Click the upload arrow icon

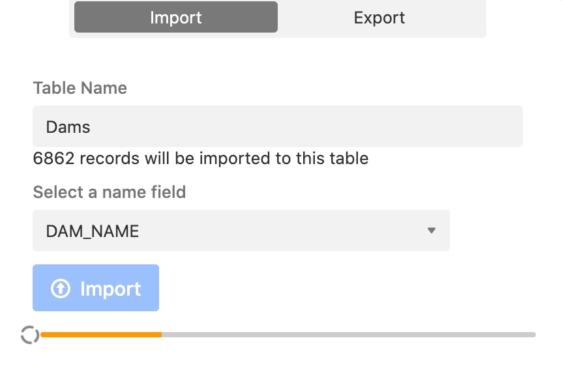pos(61,288)
